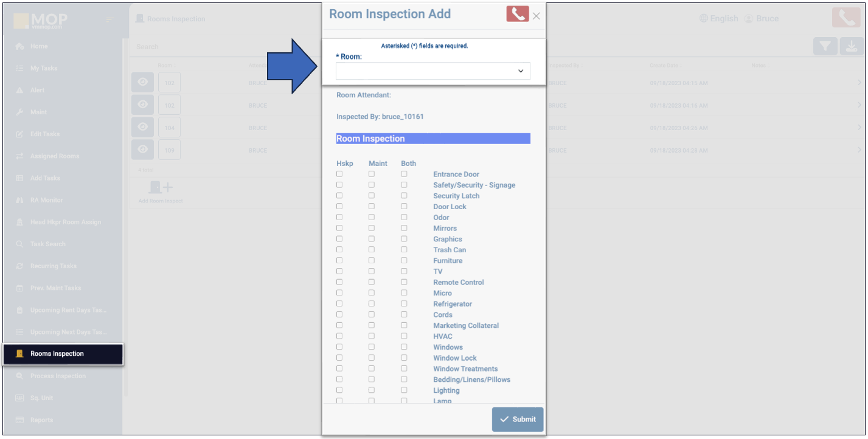Image resolution: width=868 pixels, height=439 pixels.
Task: Check the Hskp box for Entrance Door
Action: point(339,175)
